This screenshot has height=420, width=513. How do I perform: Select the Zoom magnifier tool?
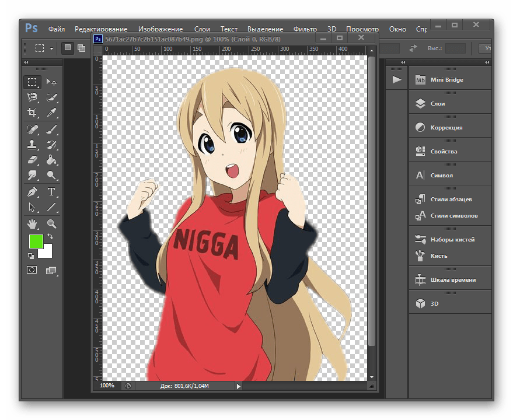[x=51, y=223]
